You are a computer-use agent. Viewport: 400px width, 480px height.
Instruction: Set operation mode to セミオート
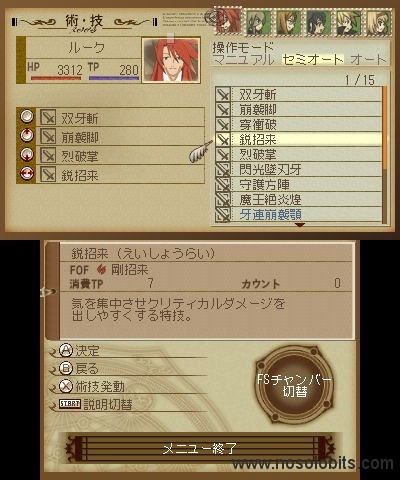click(x=313, y=60)
